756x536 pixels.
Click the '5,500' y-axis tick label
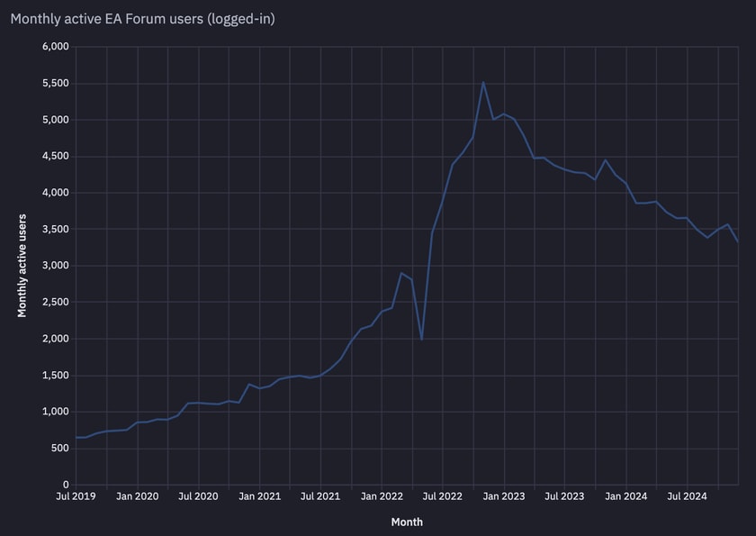[56, 84]
